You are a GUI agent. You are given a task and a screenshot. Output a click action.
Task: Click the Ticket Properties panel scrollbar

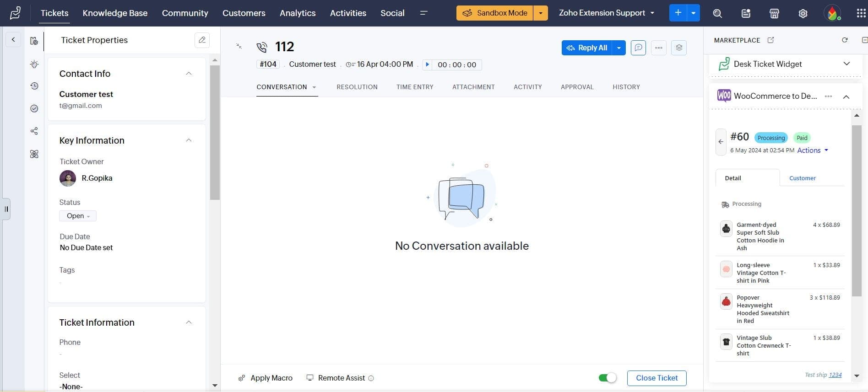tap(215, 133)
